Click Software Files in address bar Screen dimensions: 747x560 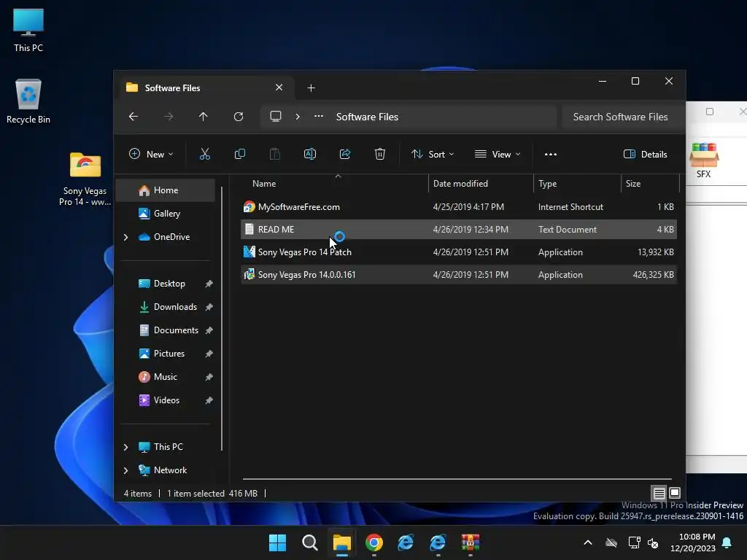point(367,117)
